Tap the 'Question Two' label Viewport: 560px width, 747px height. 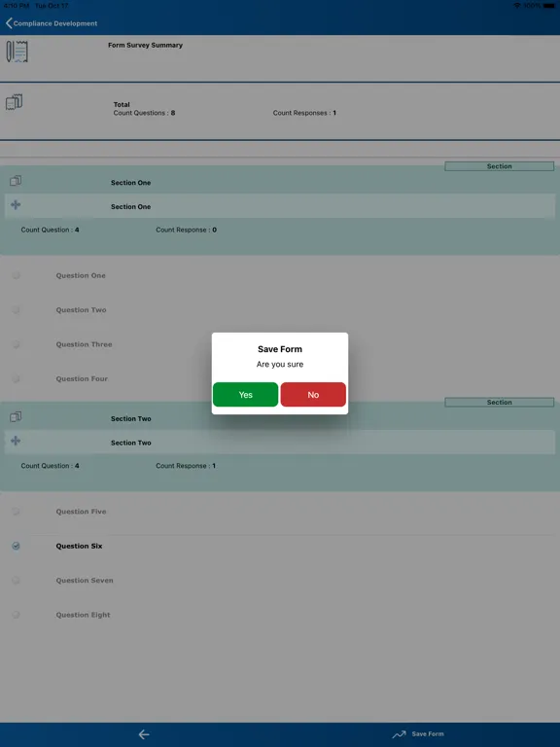coord(81,309)
